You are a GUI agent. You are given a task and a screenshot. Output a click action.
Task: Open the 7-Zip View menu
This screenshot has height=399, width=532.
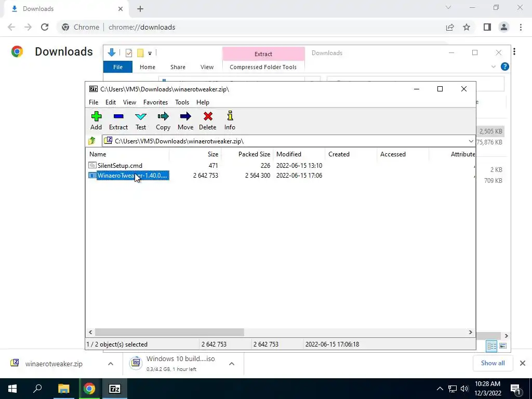click(x=129, y=102)
